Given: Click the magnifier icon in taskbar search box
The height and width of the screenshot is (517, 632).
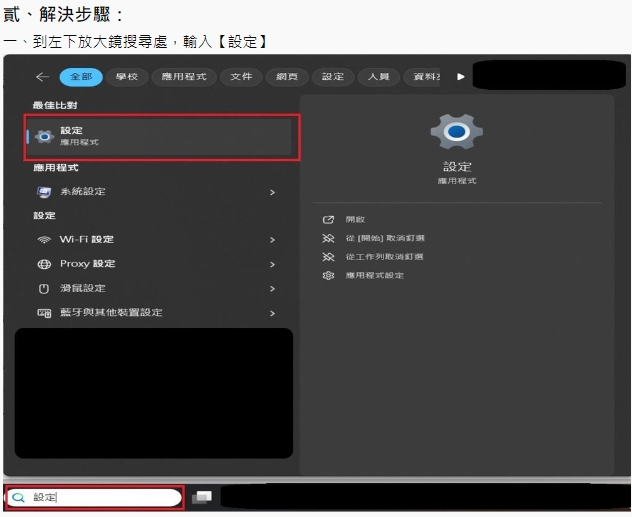Looking at the screenshot, I should (18, 497).
